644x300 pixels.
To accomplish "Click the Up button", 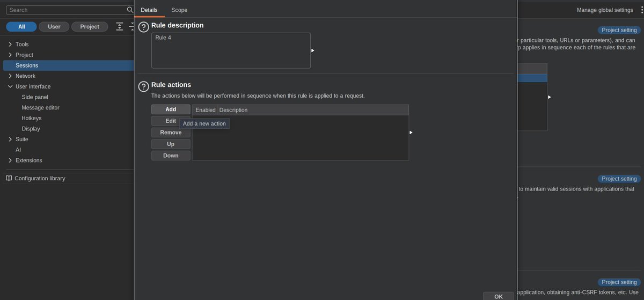I will 171,144.
